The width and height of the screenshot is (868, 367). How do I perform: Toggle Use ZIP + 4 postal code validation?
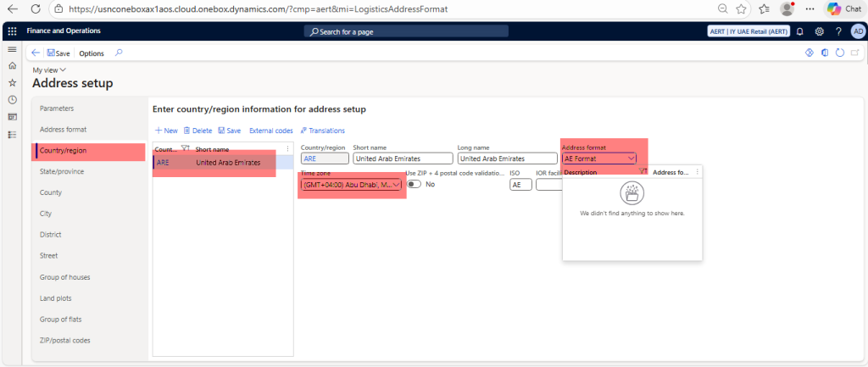click(415, 184)
